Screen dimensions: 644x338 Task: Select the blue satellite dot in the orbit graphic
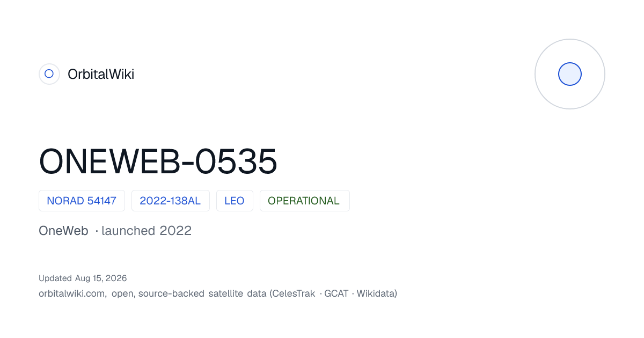tap(570, 74)
